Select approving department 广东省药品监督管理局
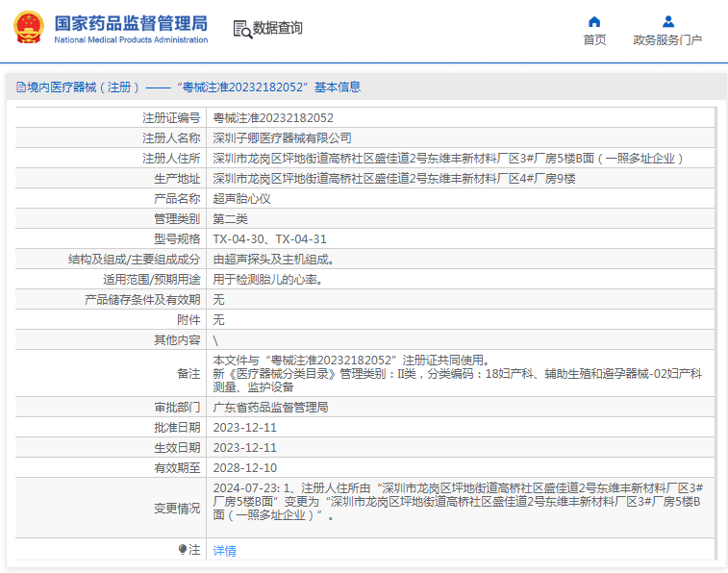728x573 pixels. coord(270,408)
